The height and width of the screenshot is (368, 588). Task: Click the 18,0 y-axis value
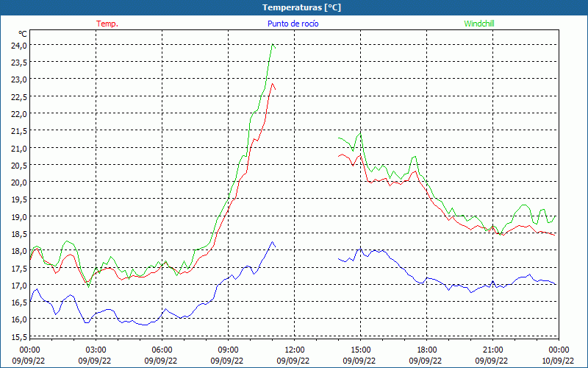pyautogui.click(x=19, y=251)
